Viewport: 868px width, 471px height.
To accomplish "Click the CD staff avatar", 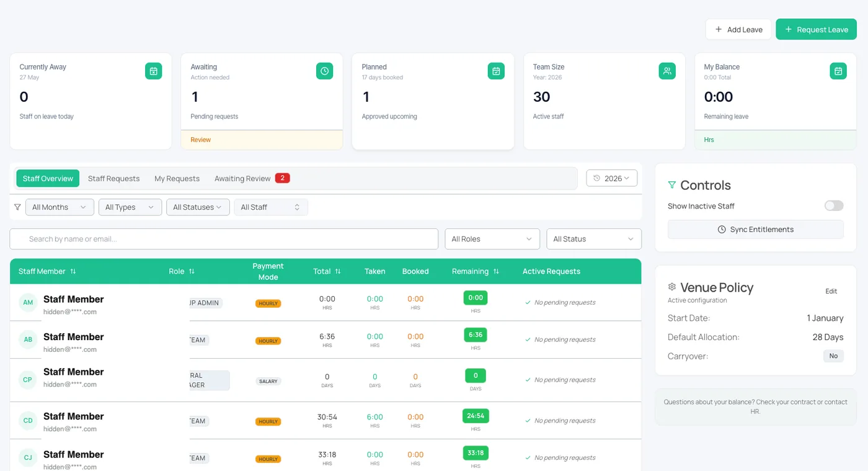I will coord(28,420).
